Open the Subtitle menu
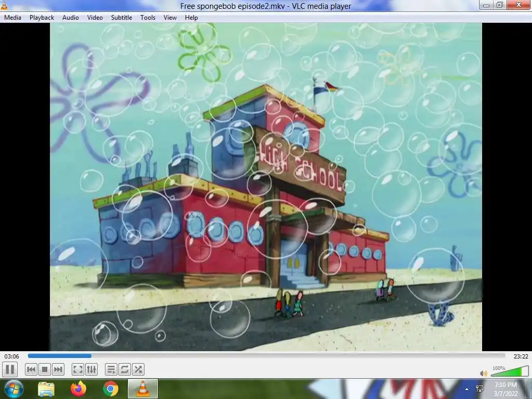Image resolution: width=532 pixels, height=399 pixels. point(122,18)
